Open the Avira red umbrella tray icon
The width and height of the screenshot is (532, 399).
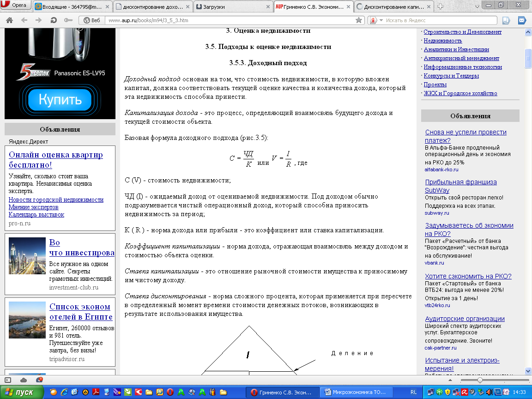pyautogui.click(x=465, y=392)
